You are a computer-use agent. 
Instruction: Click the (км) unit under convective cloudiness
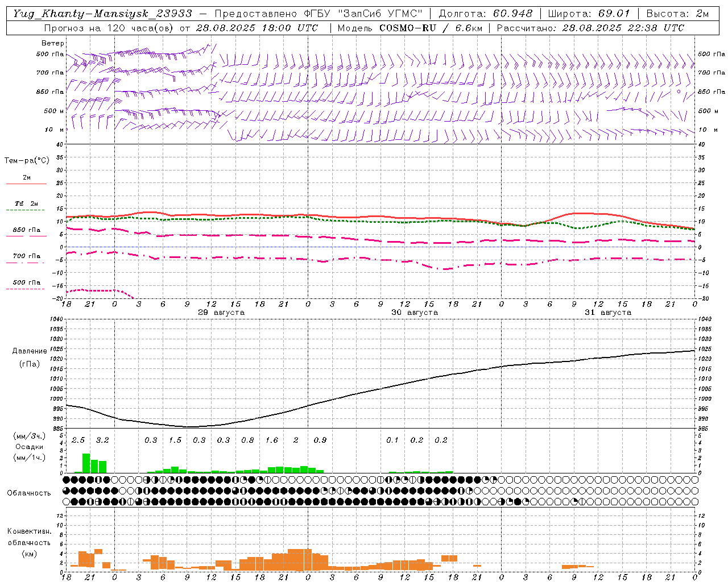30,554
